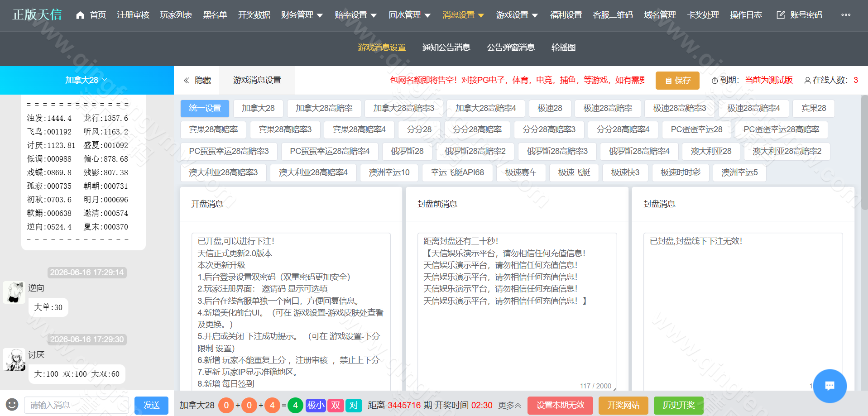Select the 俄罗斯28 tab

407,151
